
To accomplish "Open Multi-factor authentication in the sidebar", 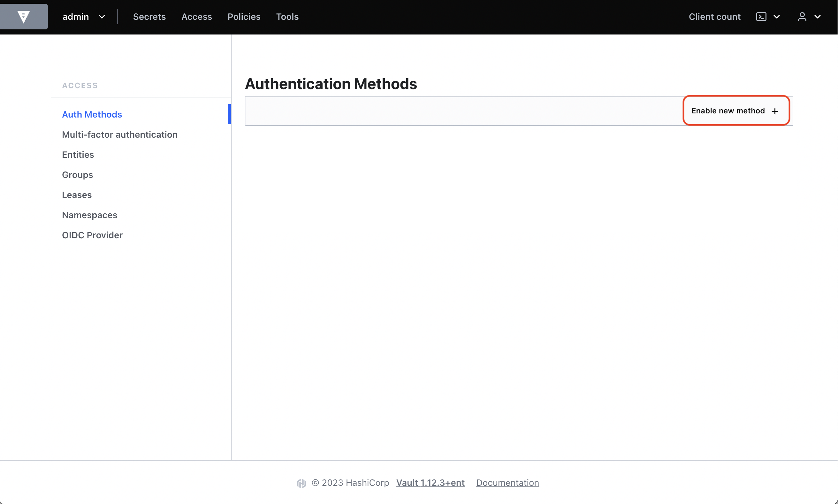I will pos(119,134).
